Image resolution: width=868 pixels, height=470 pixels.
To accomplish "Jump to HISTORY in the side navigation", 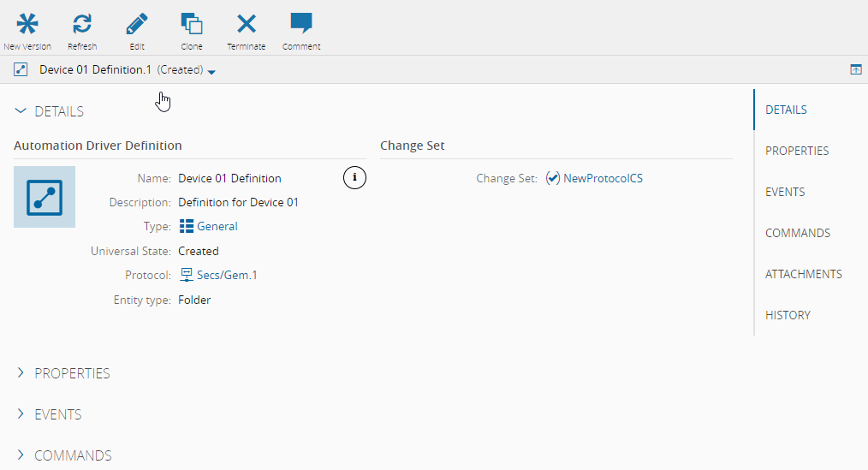I will pos(788,315).
